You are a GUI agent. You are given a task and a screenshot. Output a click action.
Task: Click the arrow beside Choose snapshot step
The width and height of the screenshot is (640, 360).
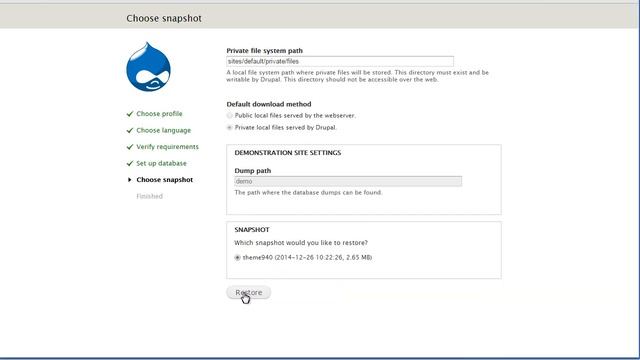[x=130, y=180]
